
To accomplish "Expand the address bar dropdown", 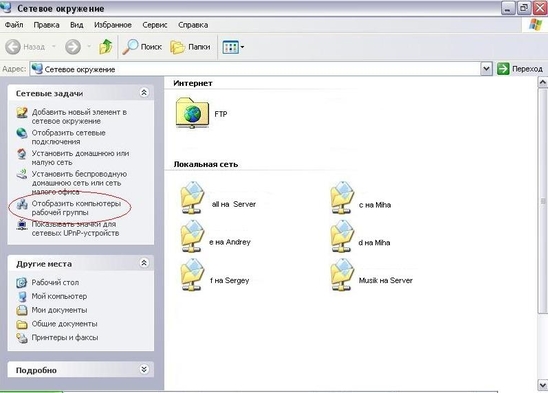I will [x=486, y=69].
